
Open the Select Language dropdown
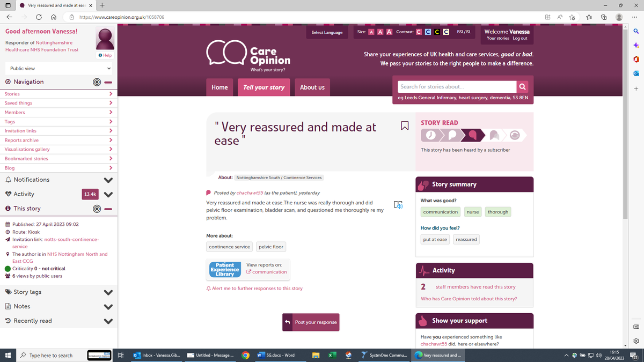pos(327,32)
